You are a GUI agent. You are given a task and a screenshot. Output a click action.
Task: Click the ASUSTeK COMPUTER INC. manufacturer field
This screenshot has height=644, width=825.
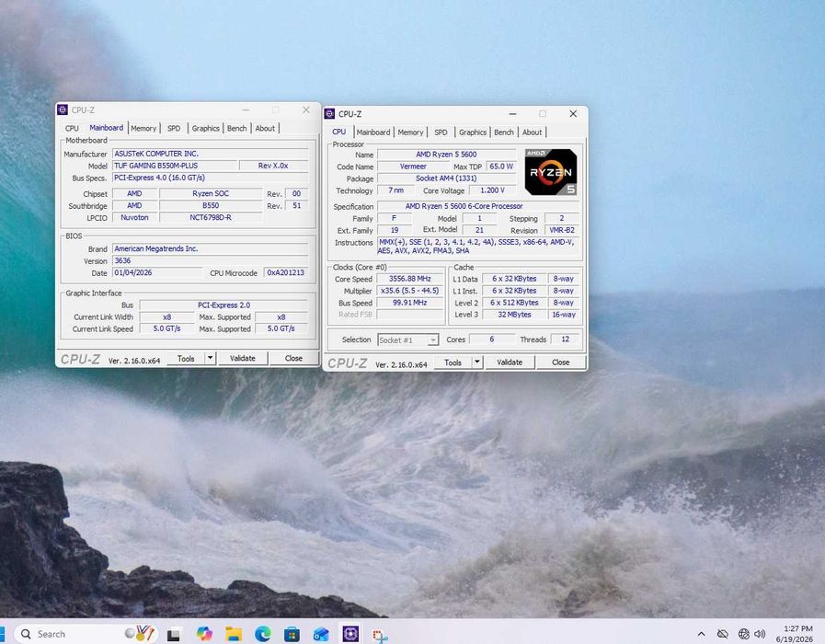[211, 154]
